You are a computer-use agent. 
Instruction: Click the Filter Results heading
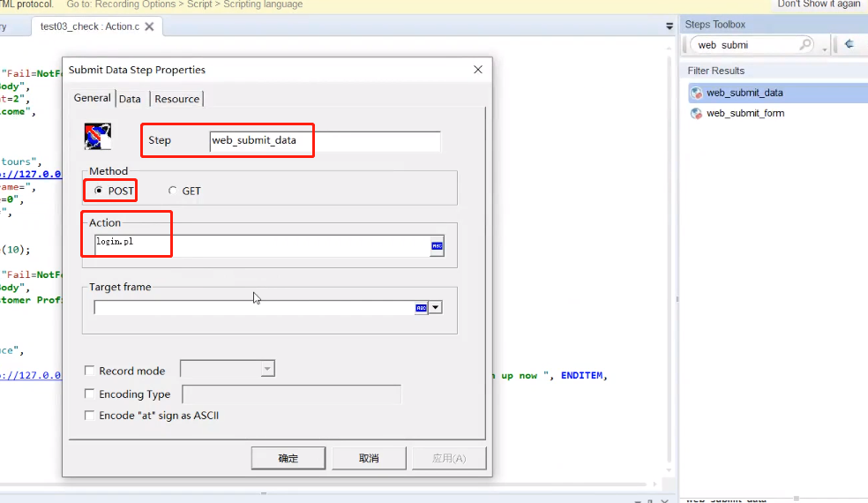[x=715, y=71]
